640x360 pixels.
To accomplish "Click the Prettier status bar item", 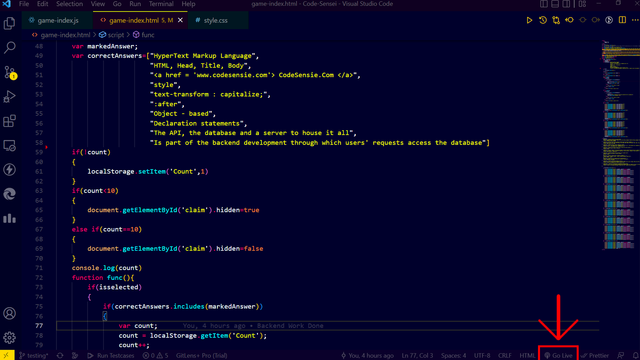I will click(595, 356).
